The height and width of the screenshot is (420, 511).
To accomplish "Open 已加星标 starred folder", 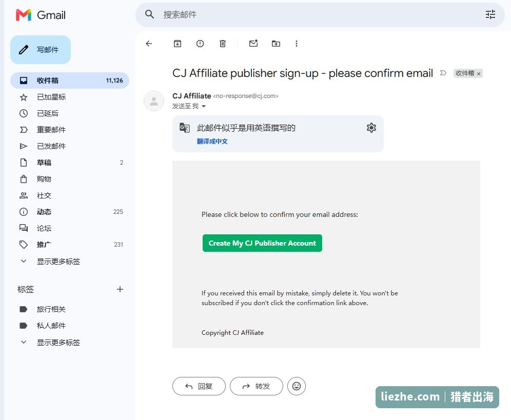I will pyautogui.click(x=70, y=97).
